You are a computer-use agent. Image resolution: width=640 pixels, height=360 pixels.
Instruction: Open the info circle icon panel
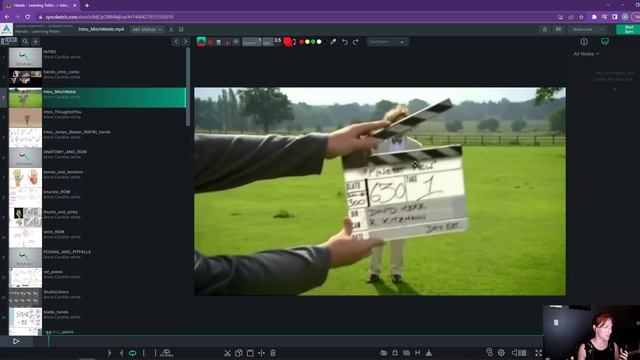pos(584,42)
